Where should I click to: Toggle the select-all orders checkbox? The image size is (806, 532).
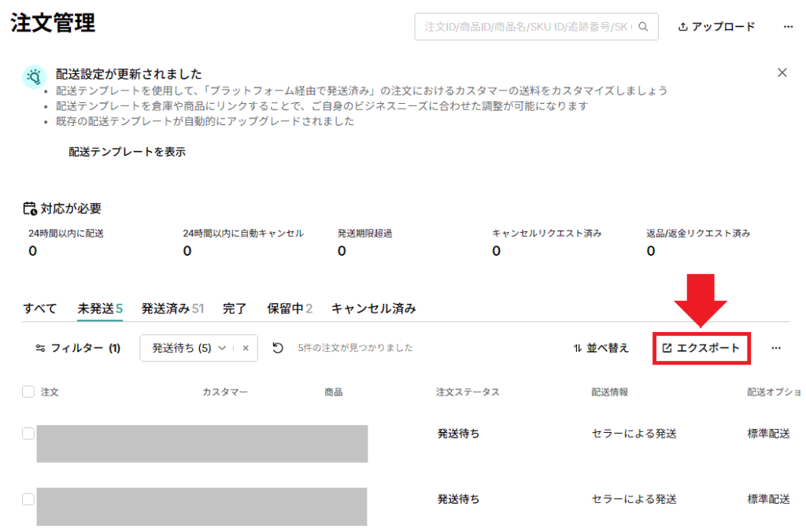28,392
